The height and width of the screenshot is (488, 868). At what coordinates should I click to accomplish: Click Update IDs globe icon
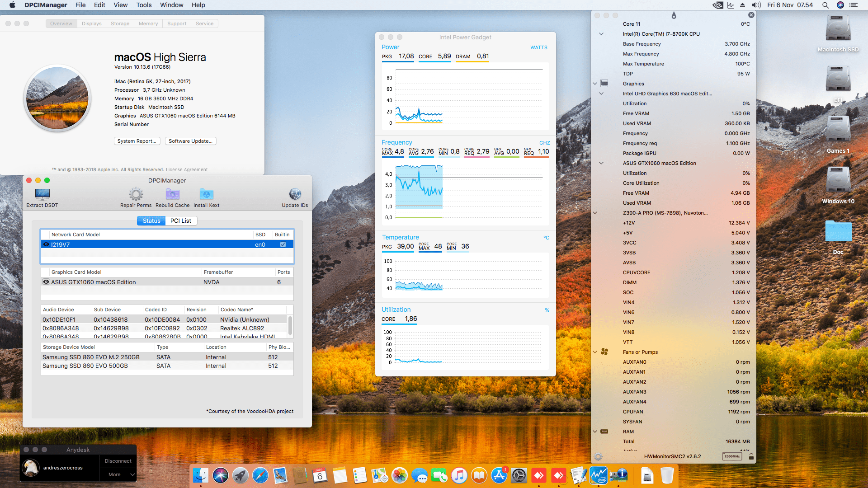pos(295,194)
